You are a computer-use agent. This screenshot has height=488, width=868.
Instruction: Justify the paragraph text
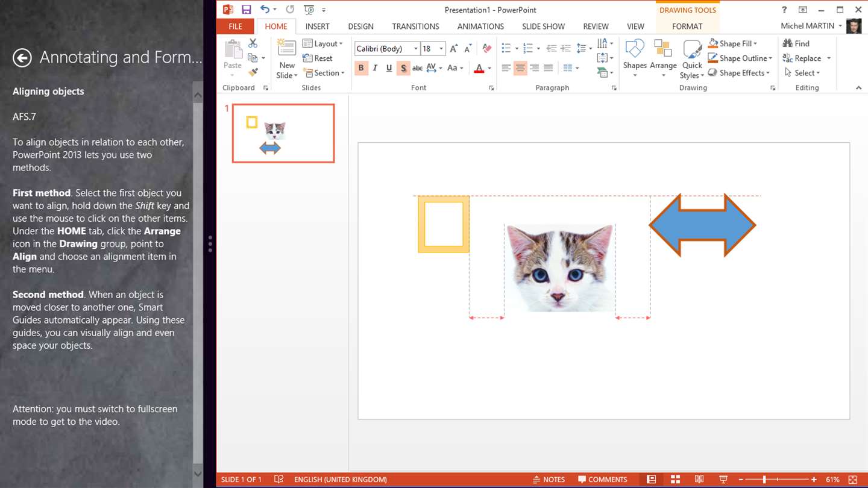click(x=549, y=68)
